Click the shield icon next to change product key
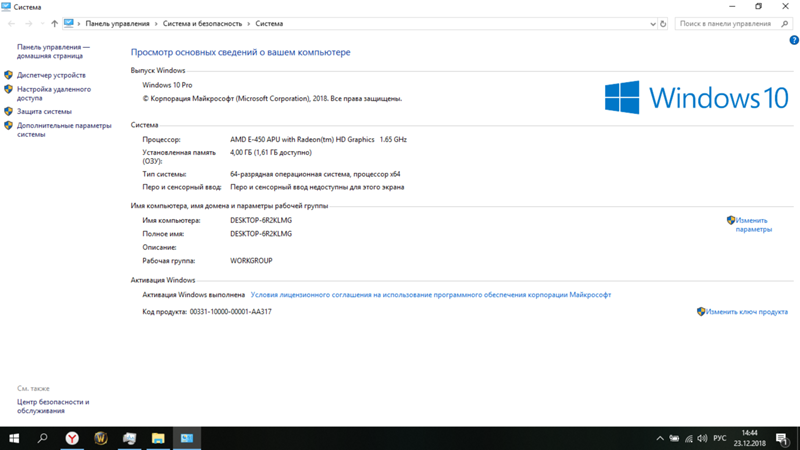800x450 pixels. pos(701,312)
